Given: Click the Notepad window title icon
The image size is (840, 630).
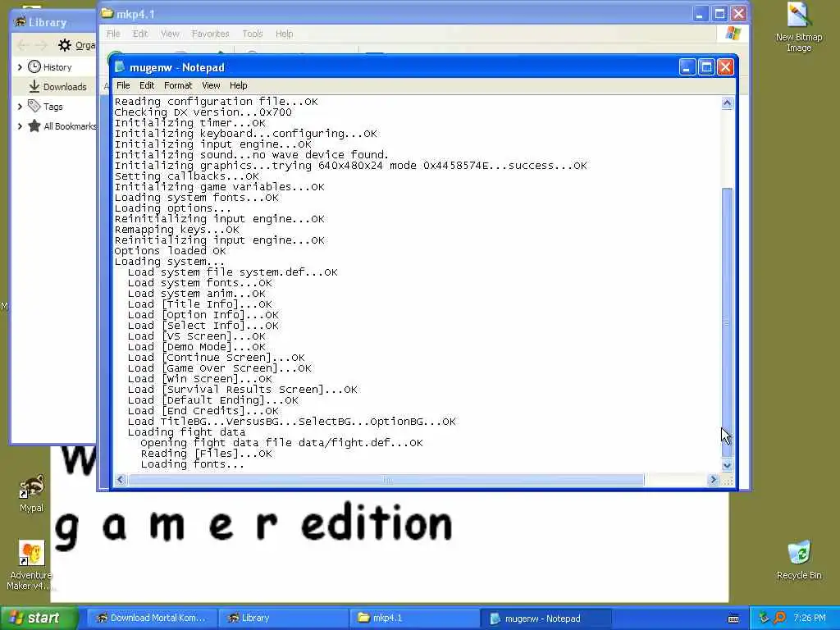Looking at the screenshot, I should [120, 67].
